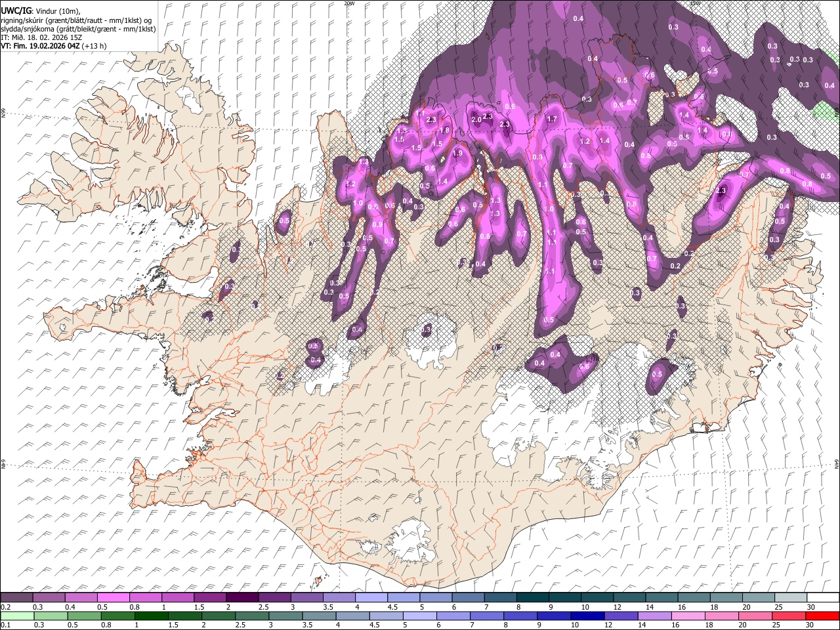
Task: Pick the pale green 0.1–0.3 swatch, bottom legend row
Action: [16, 616]
